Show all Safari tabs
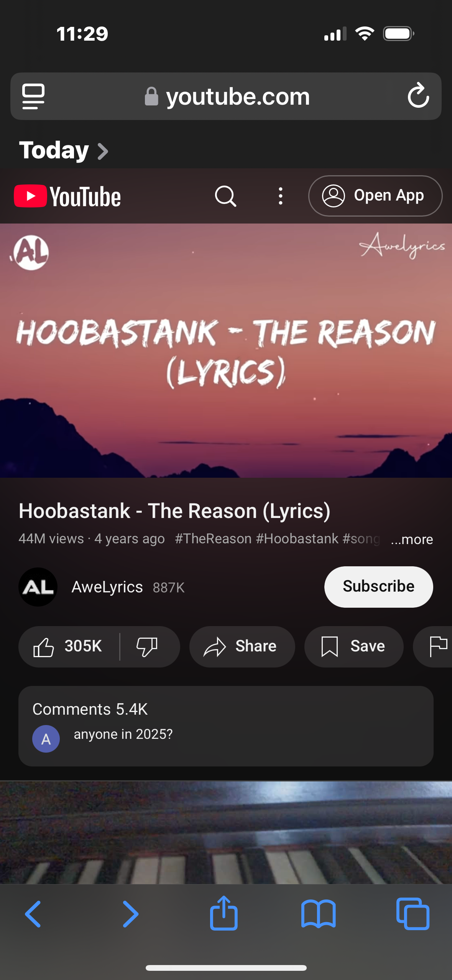Screen dimensions: 452x980 [x=413, y=914]
